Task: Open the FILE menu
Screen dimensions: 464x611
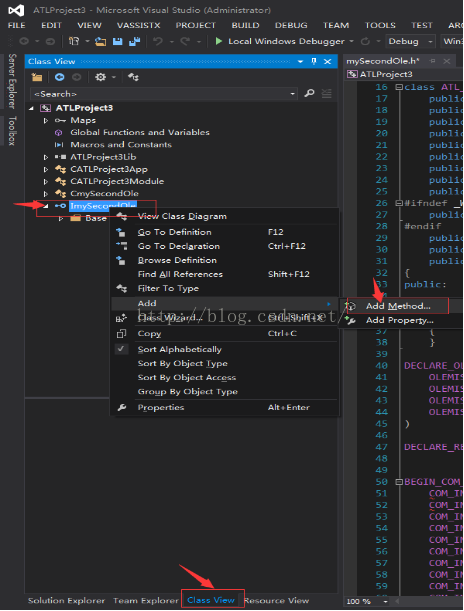Action: [x=16, y=25]
